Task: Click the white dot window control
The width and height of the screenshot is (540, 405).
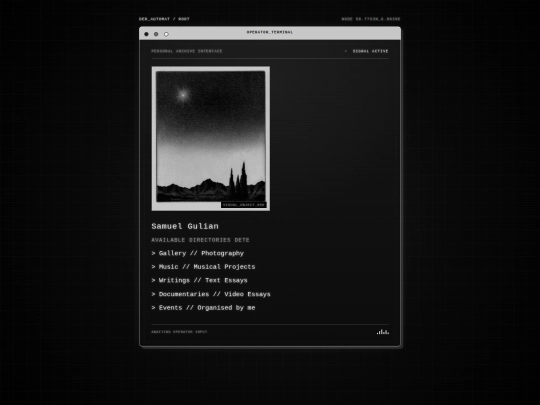Action: click(x=166, y=34)
